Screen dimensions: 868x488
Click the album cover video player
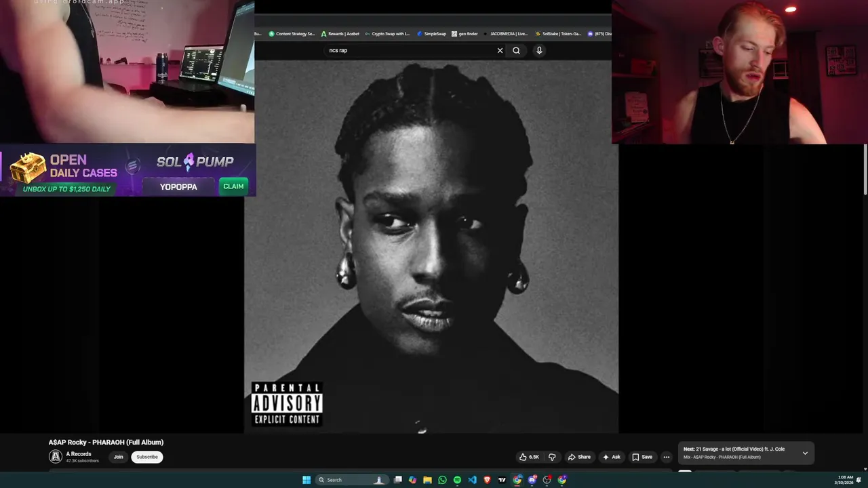[x=431, y=246]
